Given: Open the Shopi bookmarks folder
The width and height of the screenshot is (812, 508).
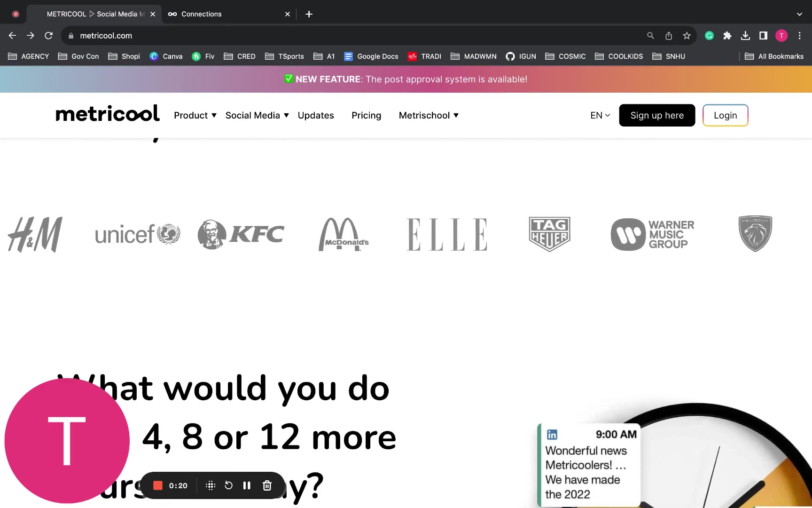Looking at the screenshot, I should (x=124, y=56).
